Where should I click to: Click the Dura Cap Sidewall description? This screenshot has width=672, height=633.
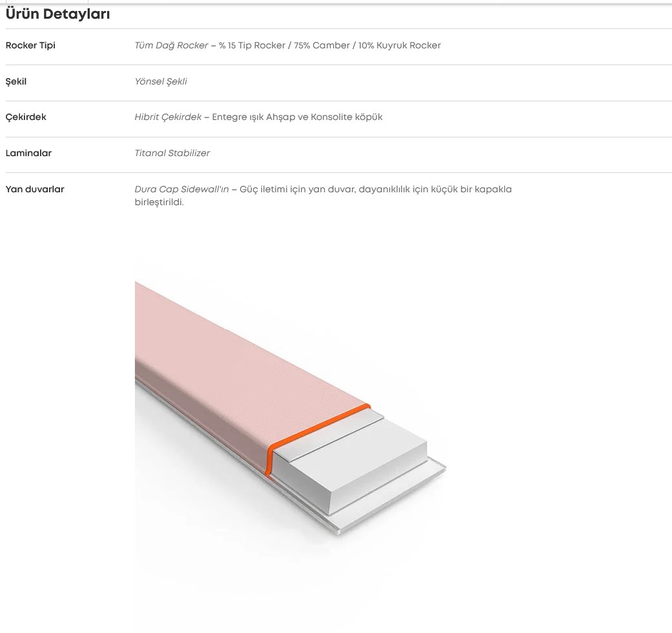pos(323,196)
